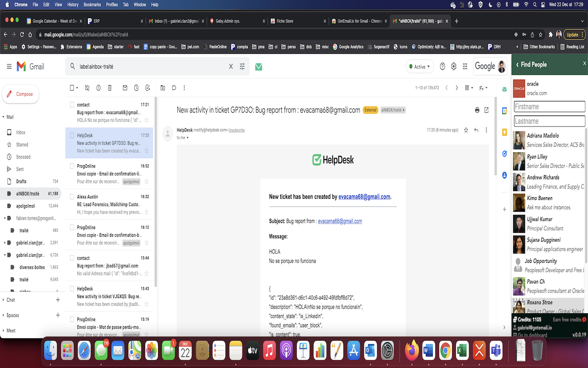The image size is (588, 368).
Task: Go to newer messages with left arrow
Action: tap(447, 88)
